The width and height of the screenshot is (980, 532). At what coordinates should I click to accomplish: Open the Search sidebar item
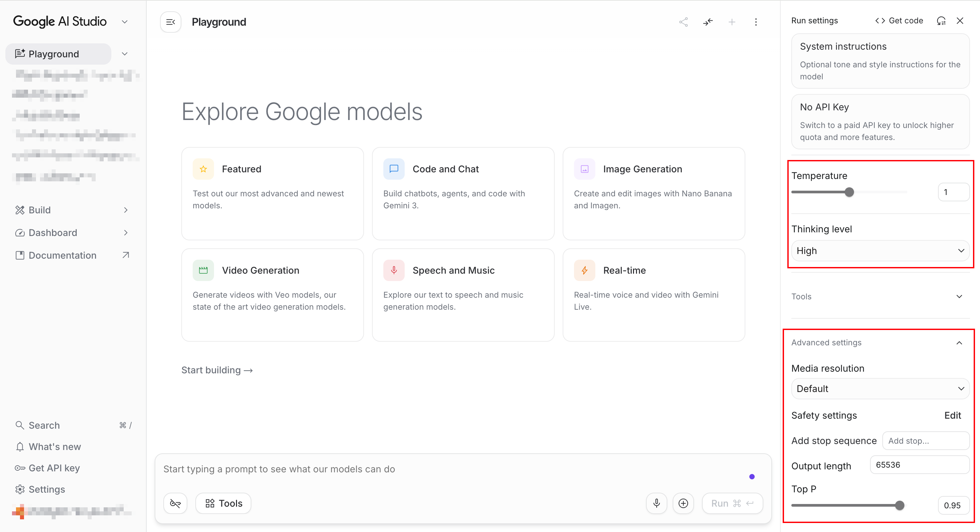[72, 425]
